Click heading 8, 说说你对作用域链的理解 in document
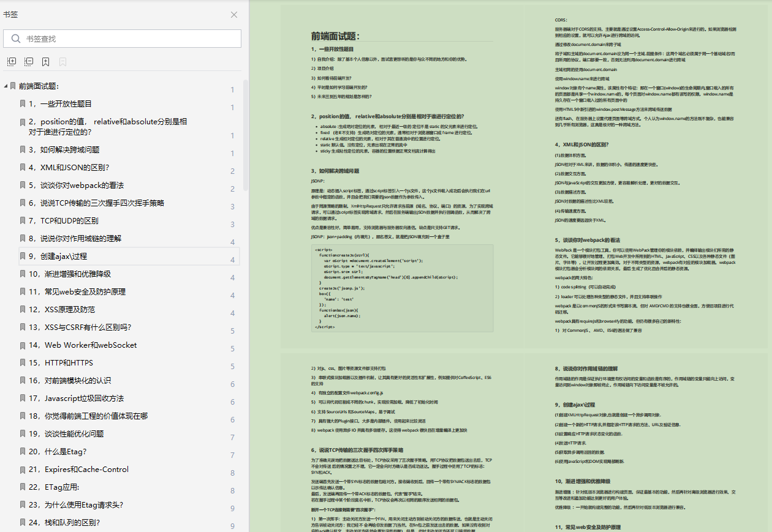Viewport: 772px width, 532px height. [586, 369]
